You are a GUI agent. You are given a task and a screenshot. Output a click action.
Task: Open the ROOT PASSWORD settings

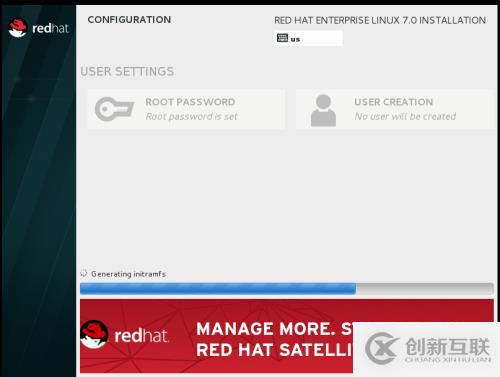tap(186, 109)
